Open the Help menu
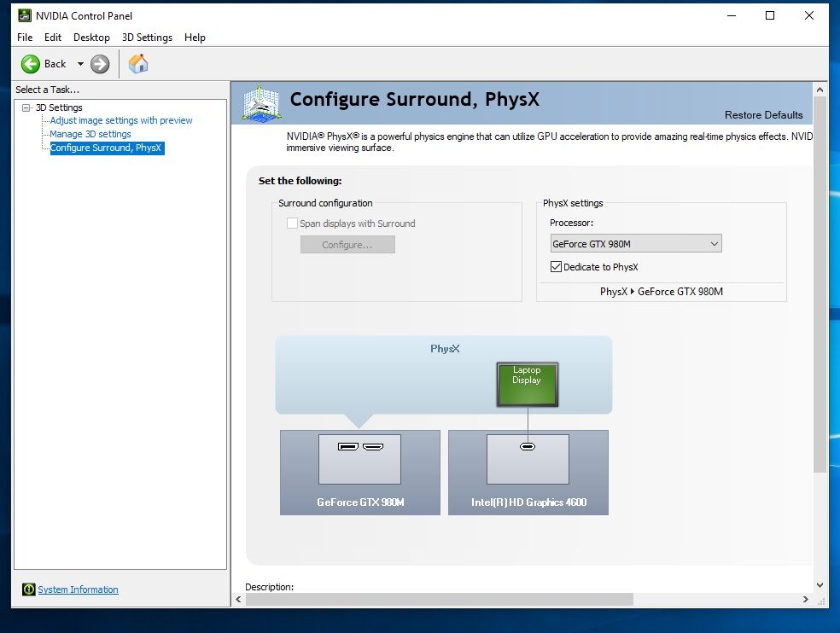 click(195, 38)
